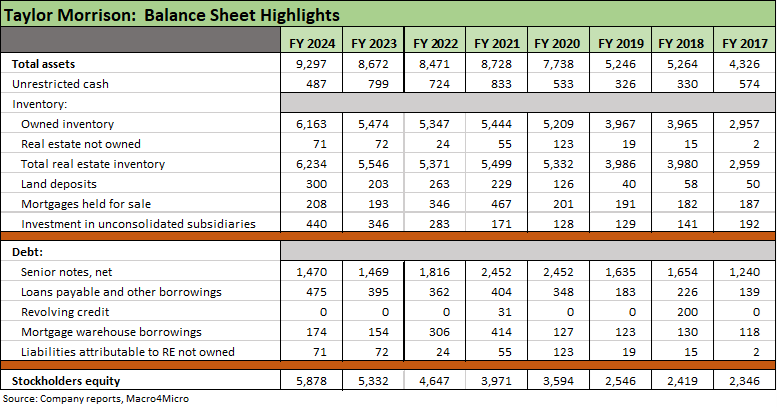Select FY 2024 mortgage warehouse borrowings 174
The height and width of the screenshot is (408, 777).
316,332
